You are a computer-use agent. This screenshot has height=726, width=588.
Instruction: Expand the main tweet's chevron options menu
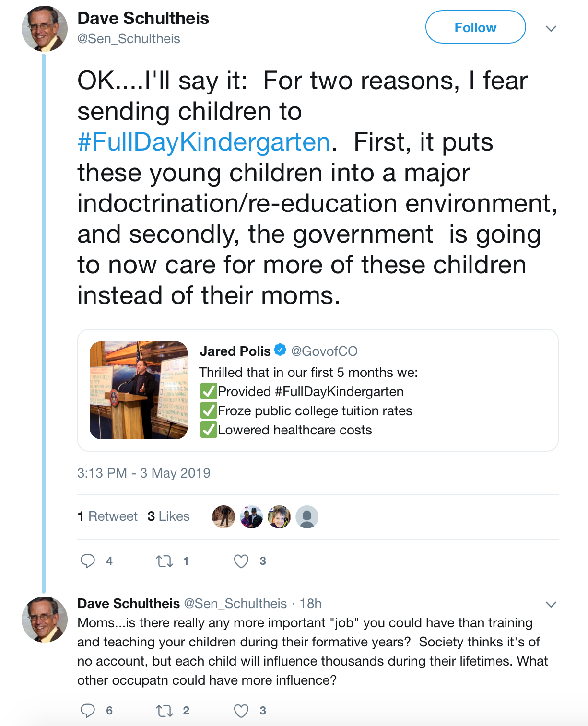(551, 29)
